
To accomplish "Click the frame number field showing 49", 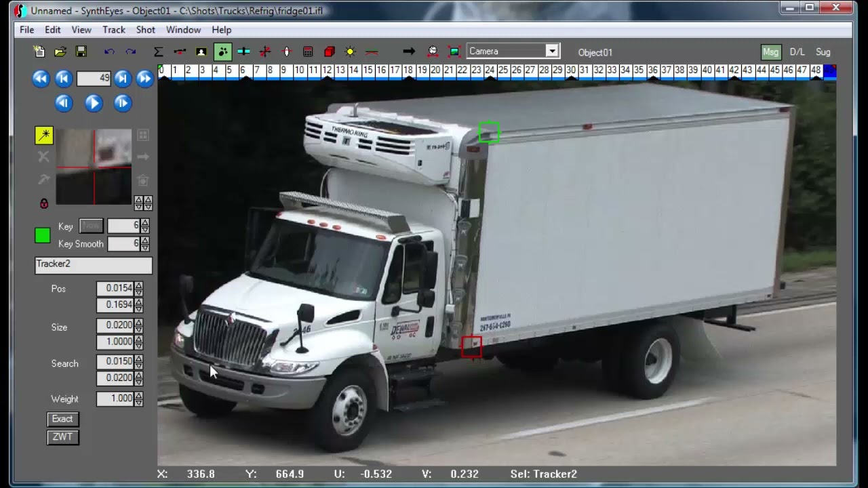I will tap(94, 78).
